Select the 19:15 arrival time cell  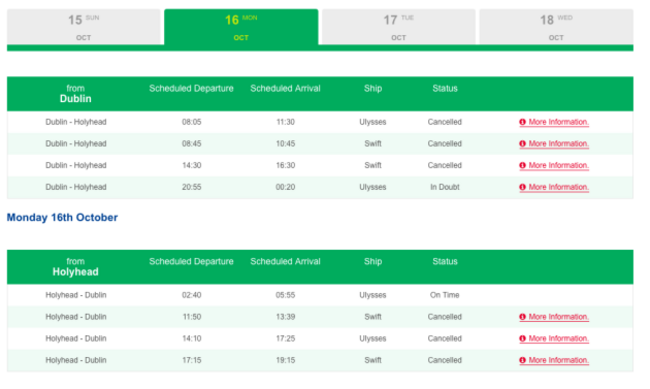[285, 360]
